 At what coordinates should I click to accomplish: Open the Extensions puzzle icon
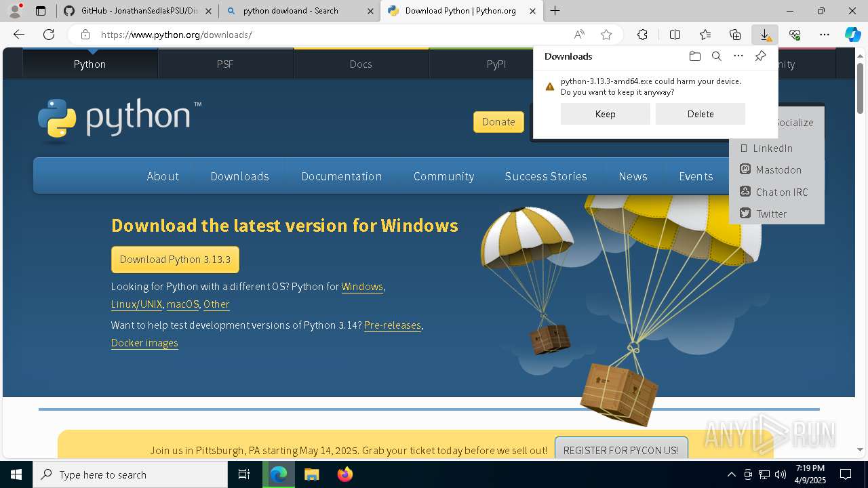[642, 35]
